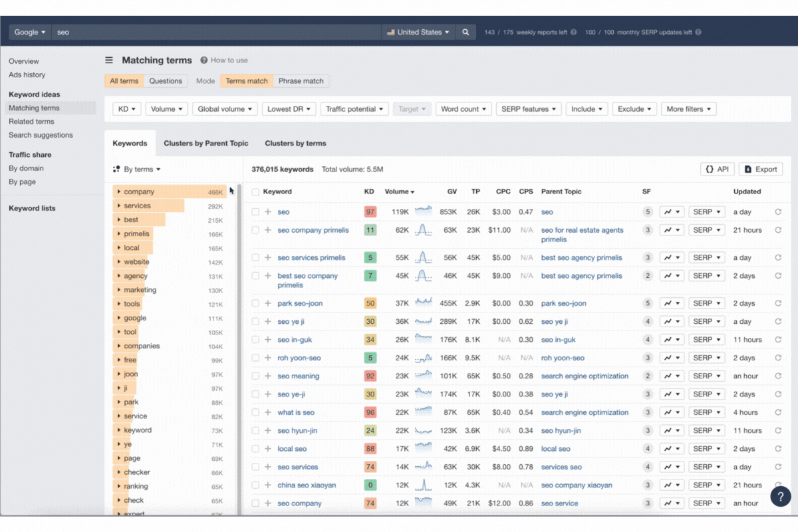The height and width of the screenshot is (532, 798).
Task: Refresh the 'what is seo' row
Action: [778, 412]
